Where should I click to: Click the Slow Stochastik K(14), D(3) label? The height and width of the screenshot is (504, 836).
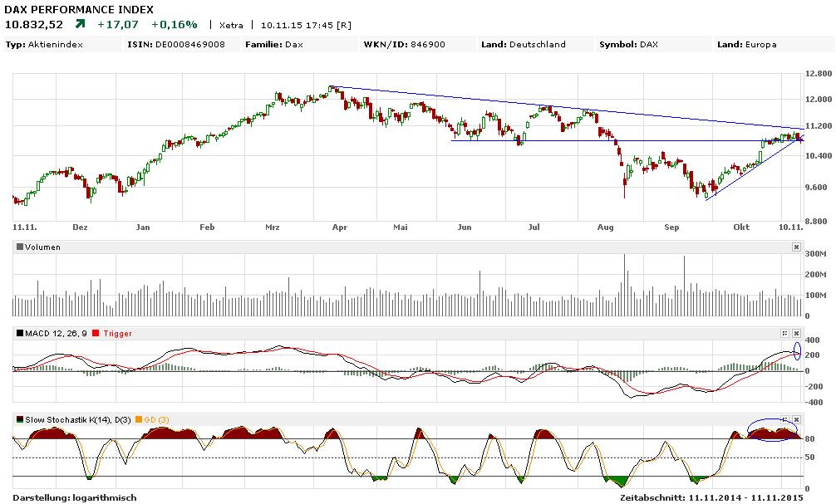[78, 420]
